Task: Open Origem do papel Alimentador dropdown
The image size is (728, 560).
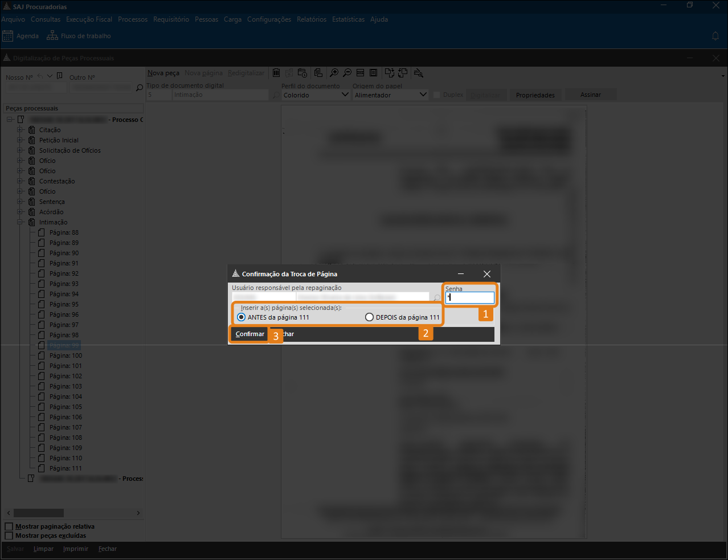Action: [423, 95]
